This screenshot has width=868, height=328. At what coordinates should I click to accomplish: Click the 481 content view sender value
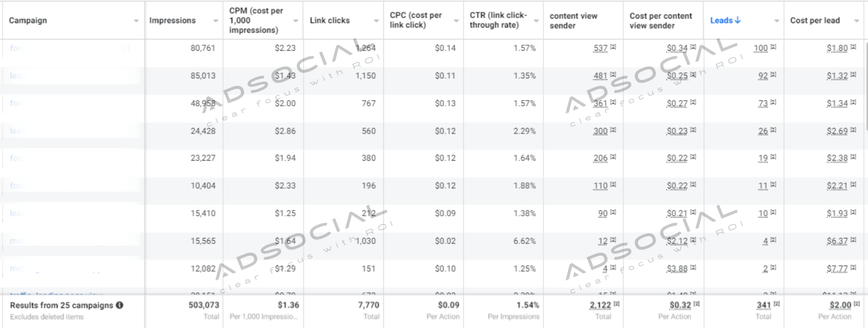[600, 76]
